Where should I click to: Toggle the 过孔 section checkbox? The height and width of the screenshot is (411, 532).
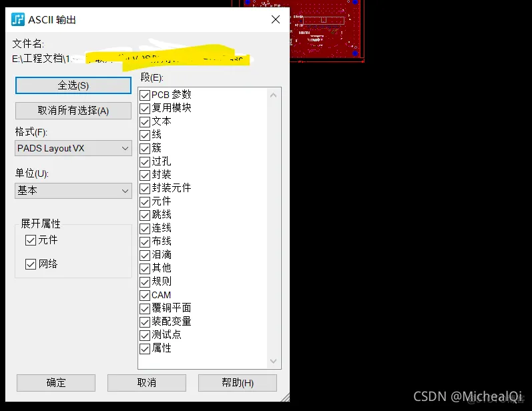145,161
